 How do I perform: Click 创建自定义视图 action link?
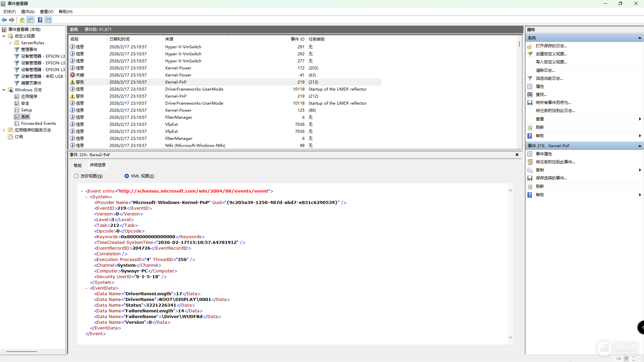coord(551,54)
